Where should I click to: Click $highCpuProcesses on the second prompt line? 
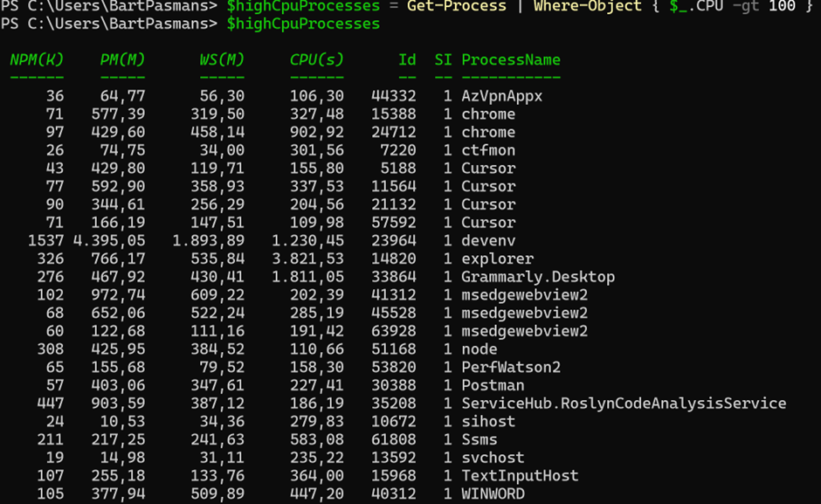(x=303, y=24)
